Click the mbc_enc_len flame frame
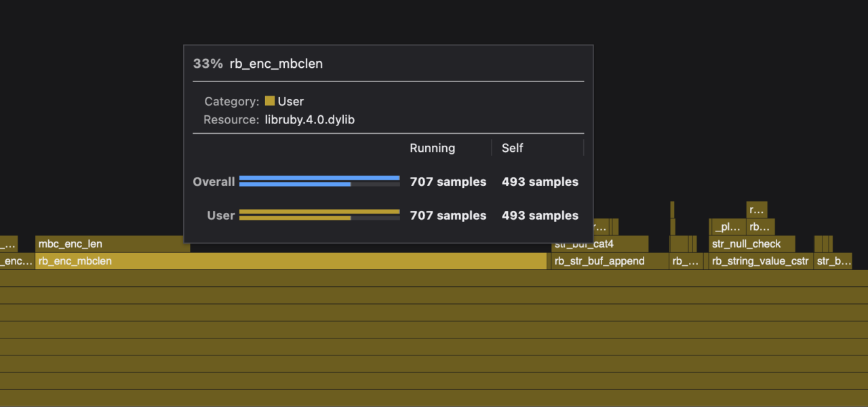 click(x=112, y=244)
